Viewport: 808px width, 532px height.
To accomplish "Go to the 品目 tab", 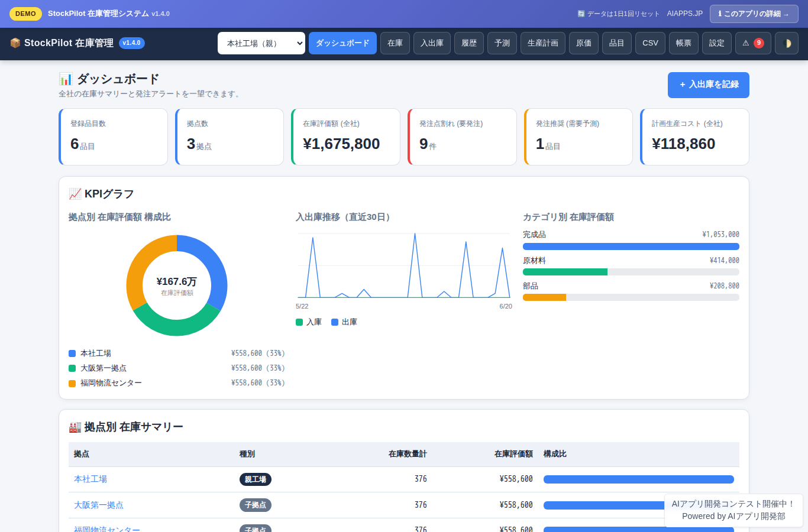I will [617, 43].
